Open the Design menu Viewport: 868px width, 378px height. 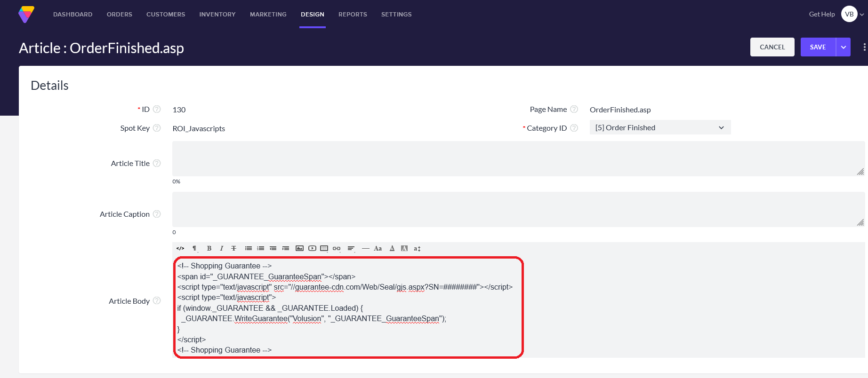coord(313,15)
